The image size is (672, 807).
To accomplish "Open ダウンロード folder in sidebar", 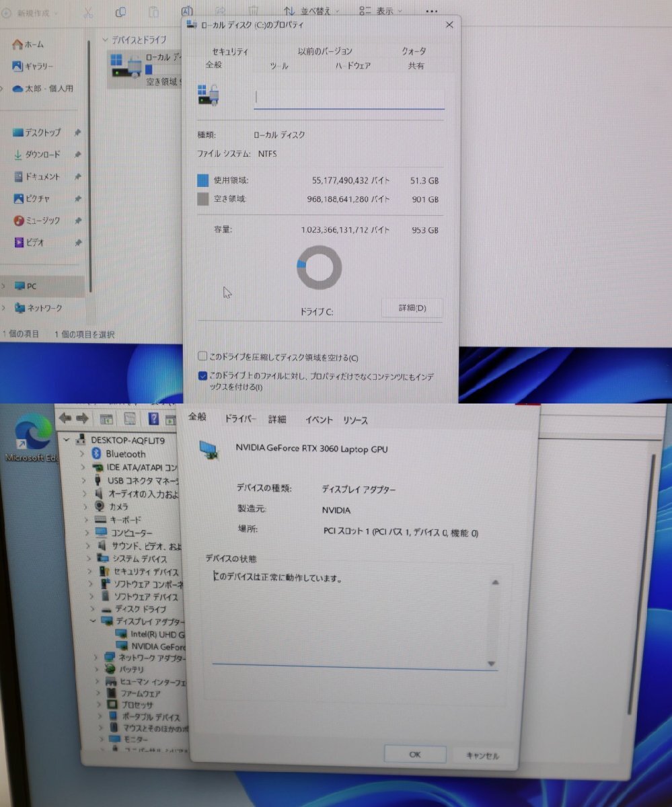I will pos(37,155).
